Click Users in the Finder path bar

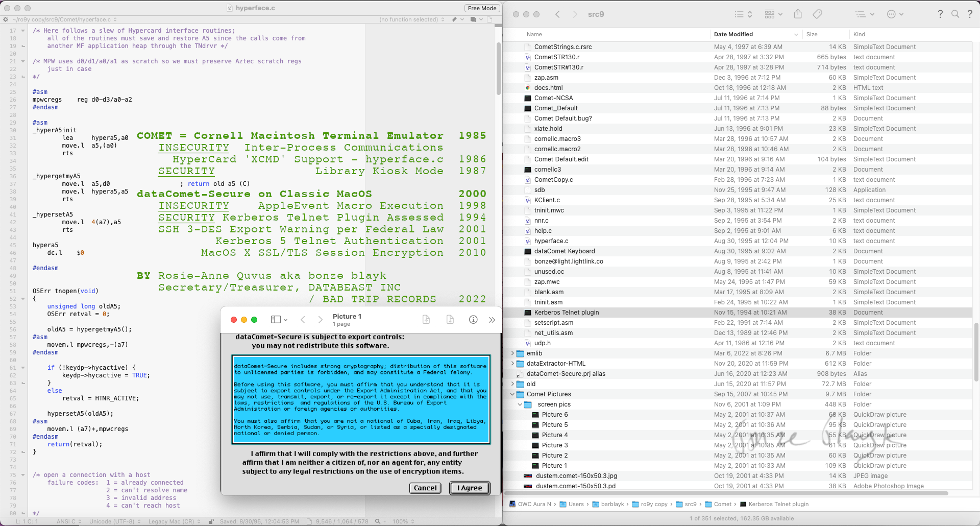tap(572, 504)
